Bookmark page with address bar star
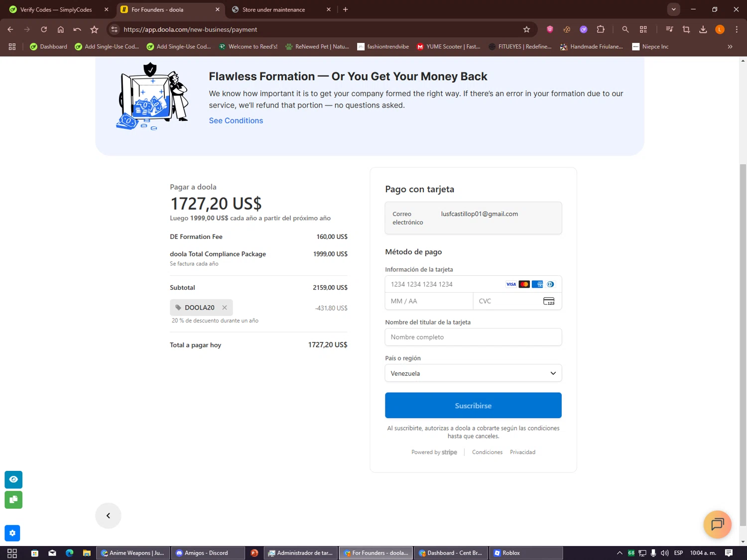Image resolution: width=747 pixels, height=560 pixels. [526, 29]
